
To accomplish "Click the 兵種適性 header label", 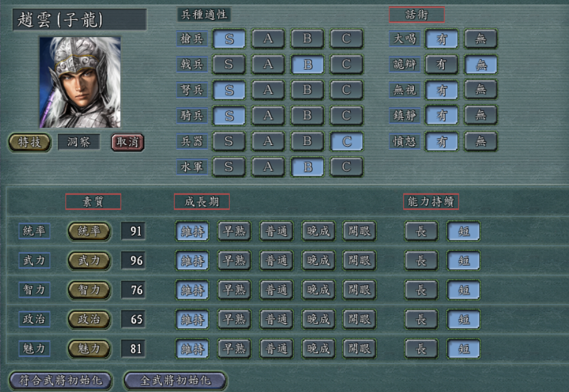I will [204, 14].
